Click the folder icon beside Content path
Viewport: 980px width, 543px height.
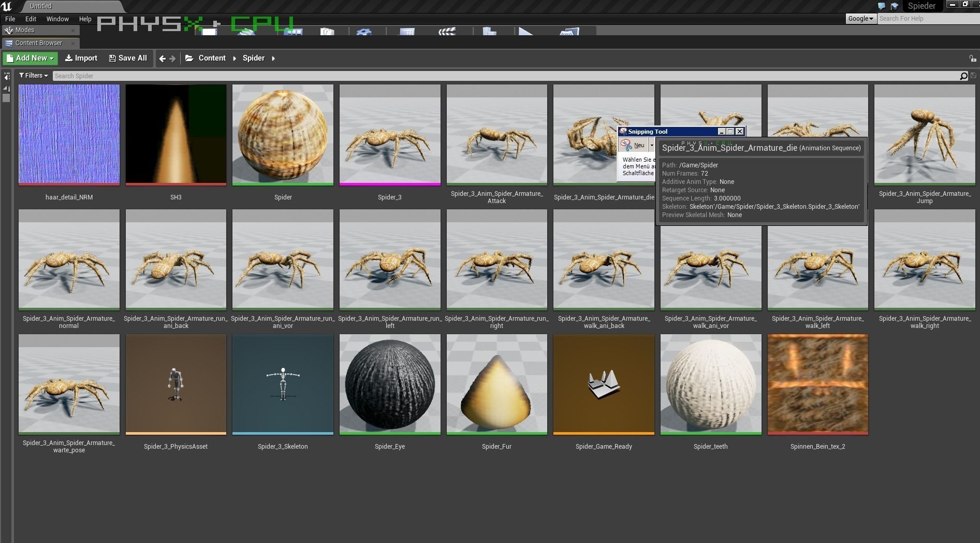[x=189, y=58]
